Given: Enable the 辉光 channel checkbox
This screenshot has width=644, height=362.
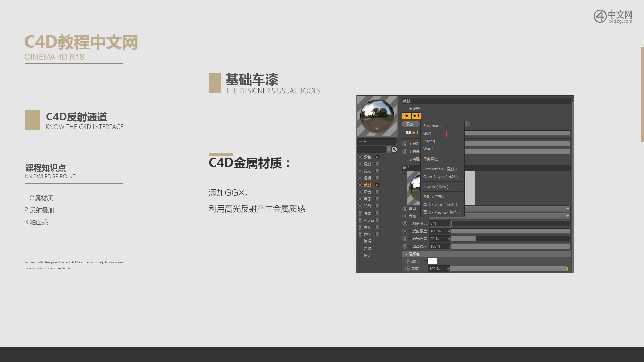Looking at the screenshot, I should [x=377, y=227].
